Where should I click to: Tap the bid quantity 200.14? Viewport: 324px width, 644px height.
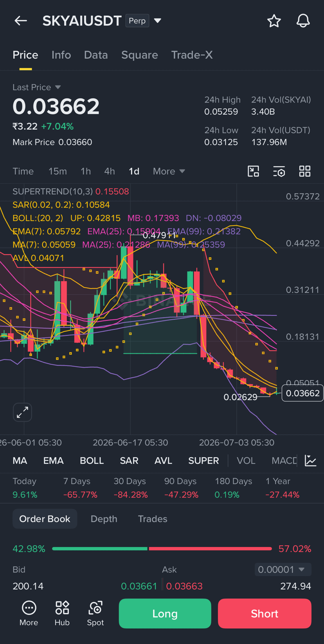pyautogui.click(x=28, y=586)
